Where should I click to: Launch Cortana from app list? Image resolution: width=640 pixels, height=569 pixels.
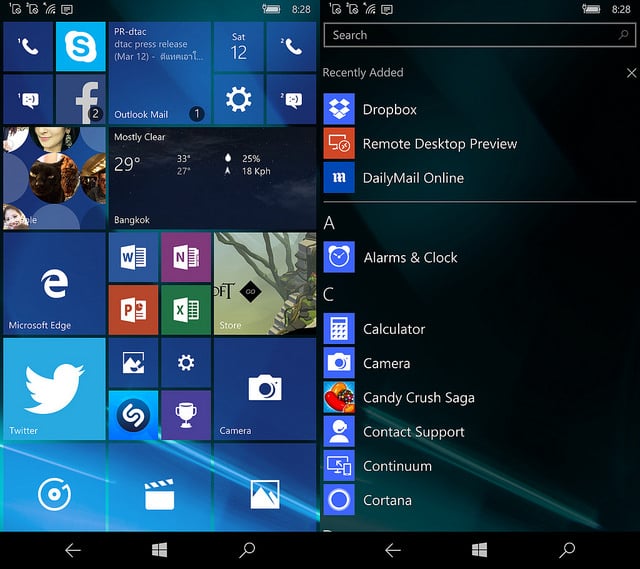click(480, 500)
